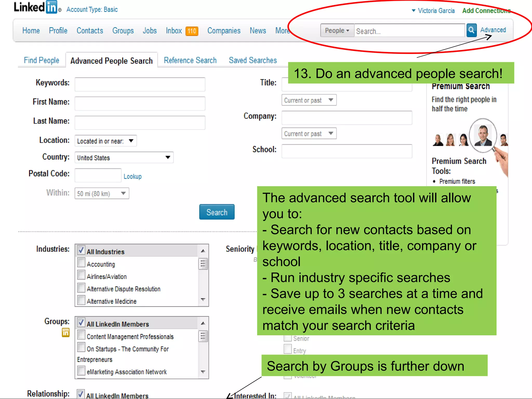This screenshot has height=399, width=532.
Task: Click the Keywords input field
Action: (140, 84)
